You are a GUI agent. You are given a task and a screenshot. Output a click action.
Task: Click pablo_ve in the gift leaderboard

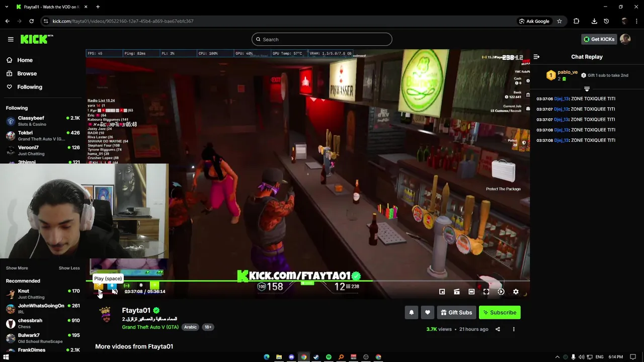coord(568,72)
